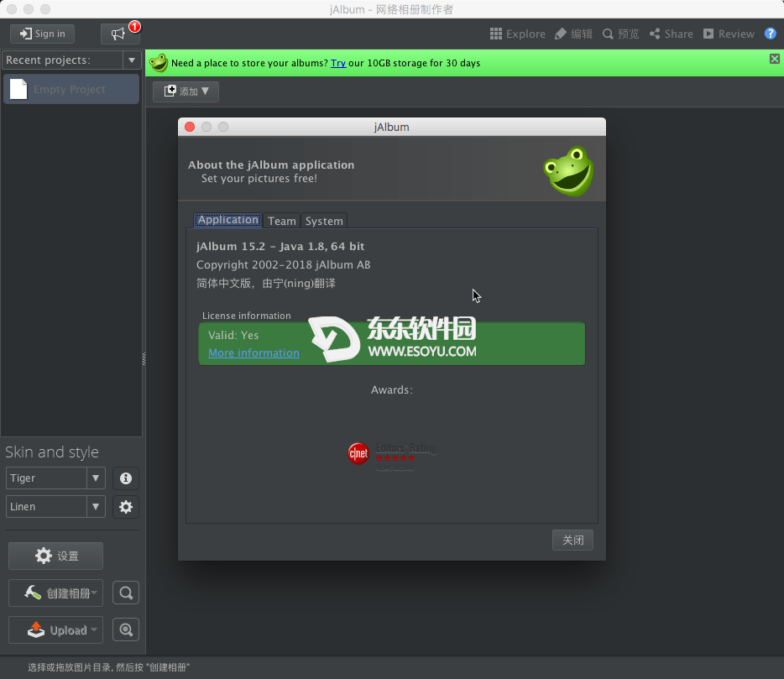784x679 pixels.
Task: Click the "jAlbum 15.2 – Java 1.8, 64 bit" line
Action: [x=280, y=247]
